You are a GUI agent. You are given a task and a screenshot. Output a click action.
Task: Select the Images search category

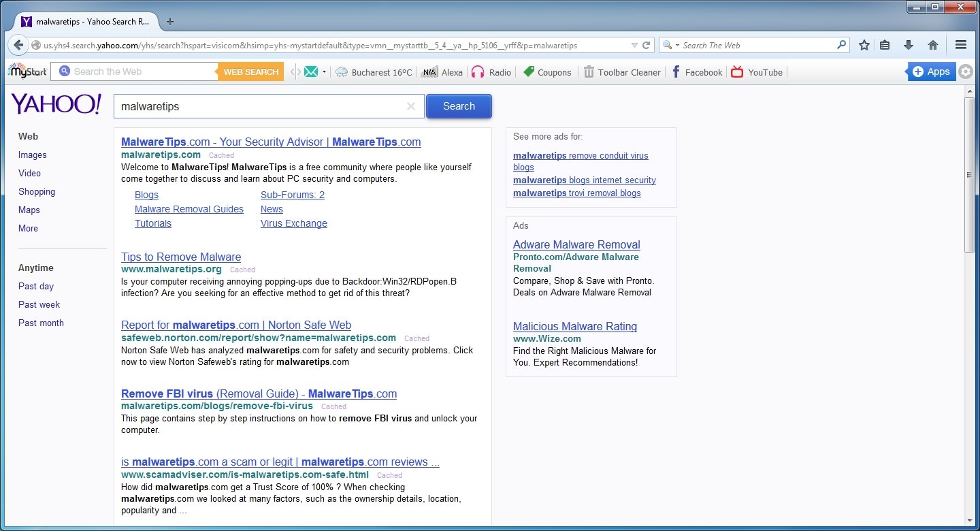33,155
